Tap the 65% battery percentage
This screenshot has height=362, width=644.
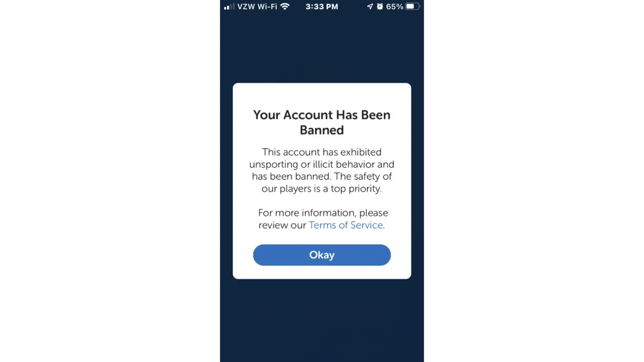pyautogui.click(x=394, y=7)
